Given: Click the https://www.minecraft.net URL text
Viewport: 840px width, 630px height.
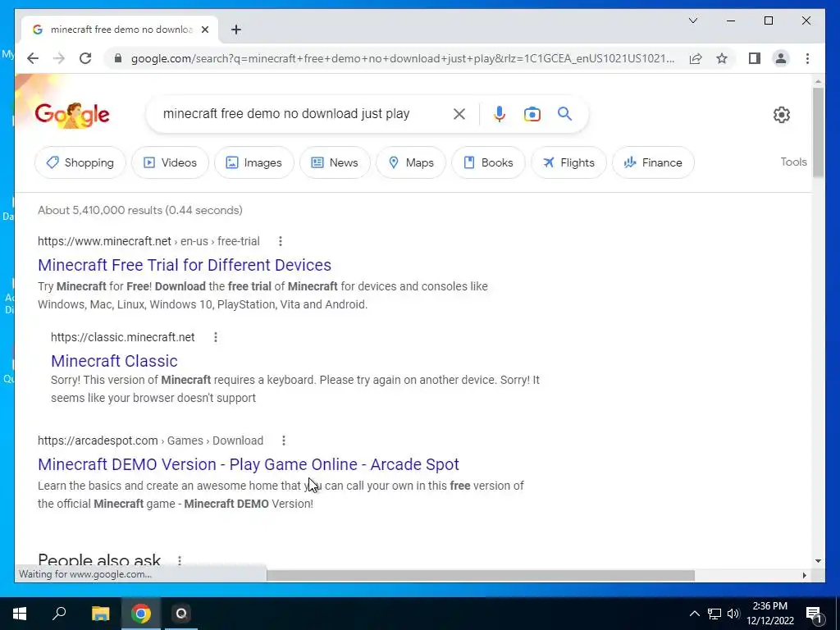Looking at the screenshot, I should [x=104, y=241].
